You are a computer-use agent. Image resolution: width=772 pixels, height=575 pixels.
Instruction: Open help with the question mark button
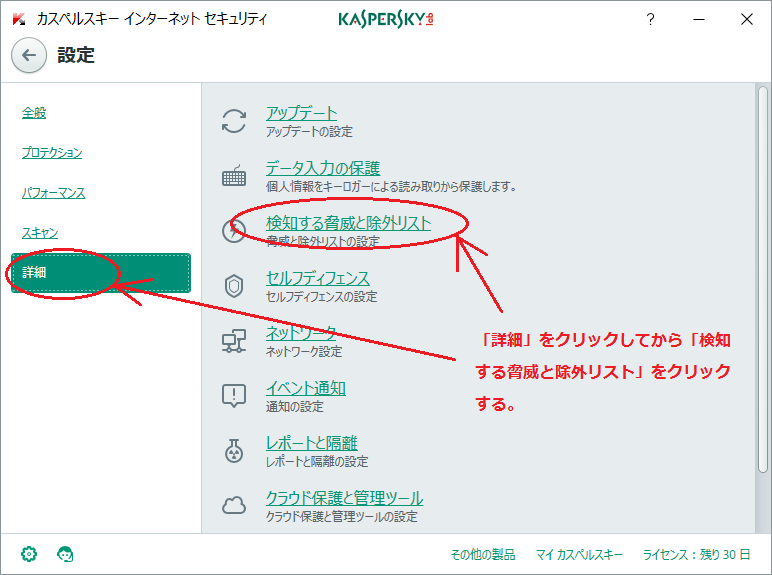coord(651,19)
